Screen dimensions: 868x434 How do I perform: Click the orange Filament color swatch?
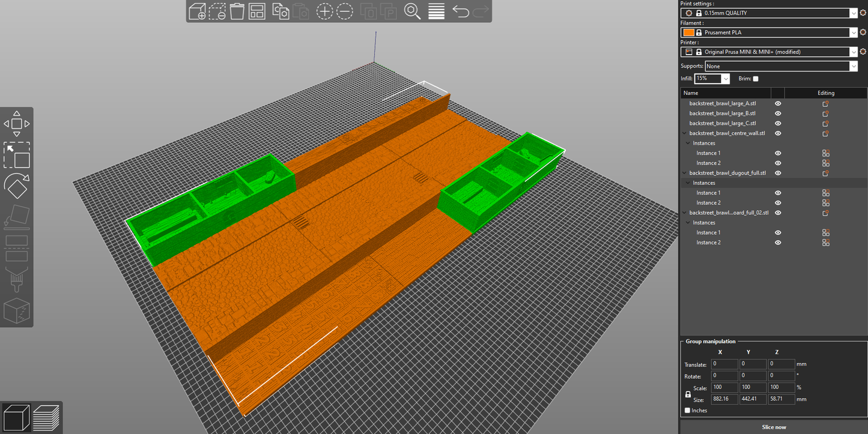[x=688, y=32]
